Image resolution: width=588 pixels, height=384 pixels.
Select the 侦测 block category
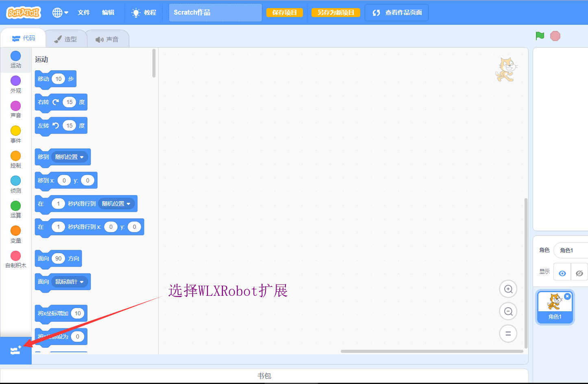(x=16, y=184)
